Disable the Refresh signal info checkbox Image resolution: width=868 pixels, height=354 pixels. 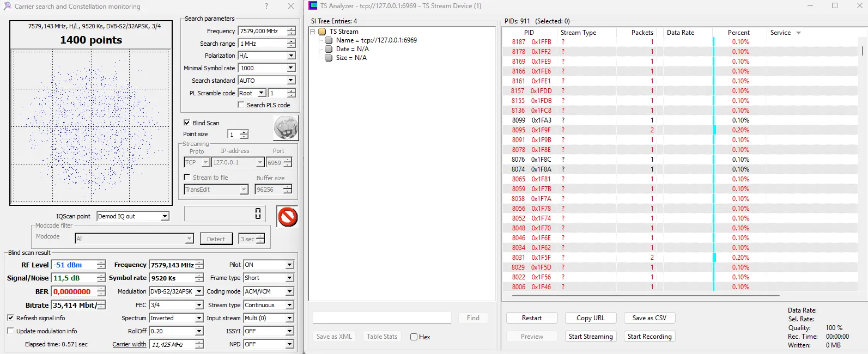point(10,318)
